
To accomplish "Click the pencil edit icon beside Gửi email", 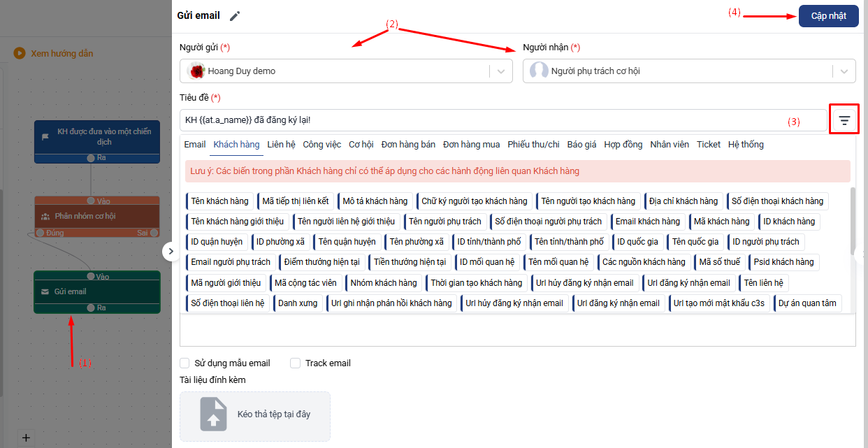I will 235,15.
